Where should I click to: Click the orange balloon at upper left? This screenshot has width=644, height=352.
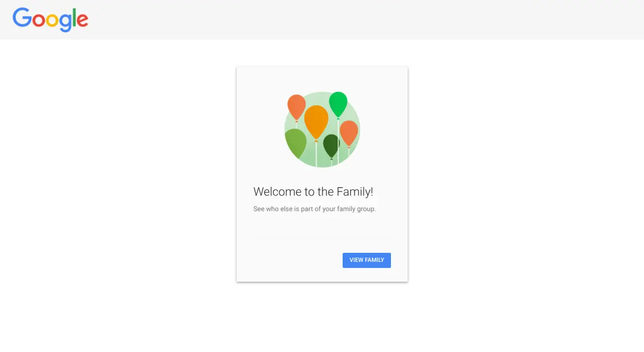pos(296,107)
